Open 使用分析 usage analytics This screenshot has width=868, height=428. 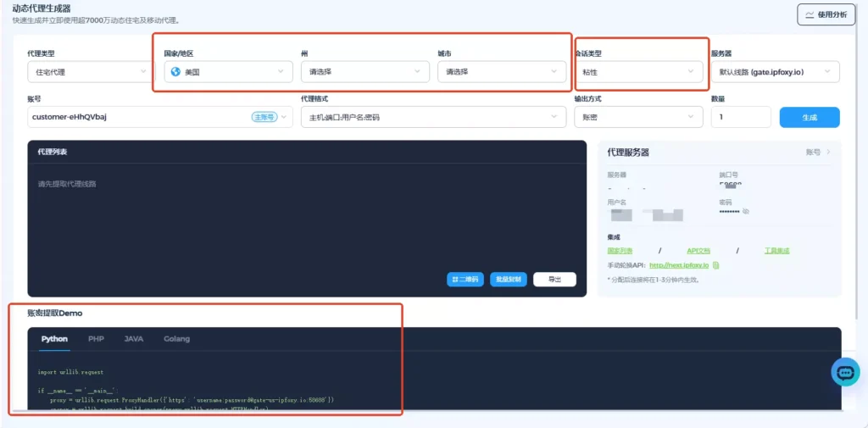(x=826, y=14)
